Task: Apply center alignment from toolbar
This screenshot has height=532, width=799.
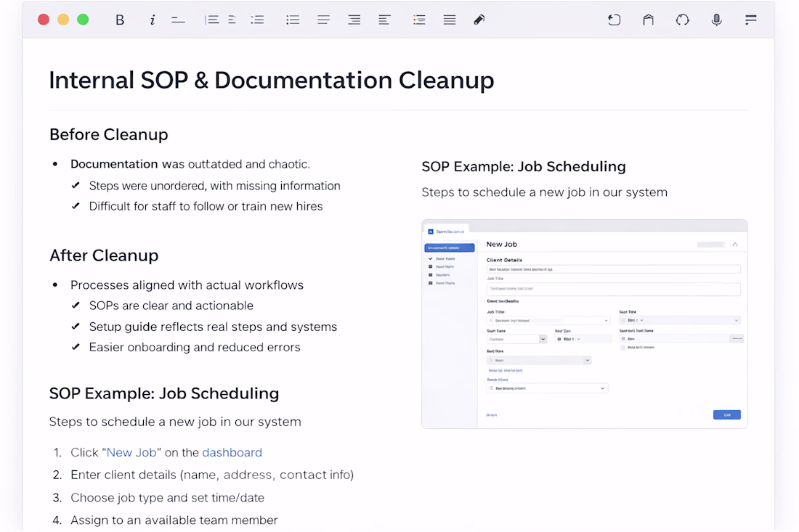Action: click(323, 20)
